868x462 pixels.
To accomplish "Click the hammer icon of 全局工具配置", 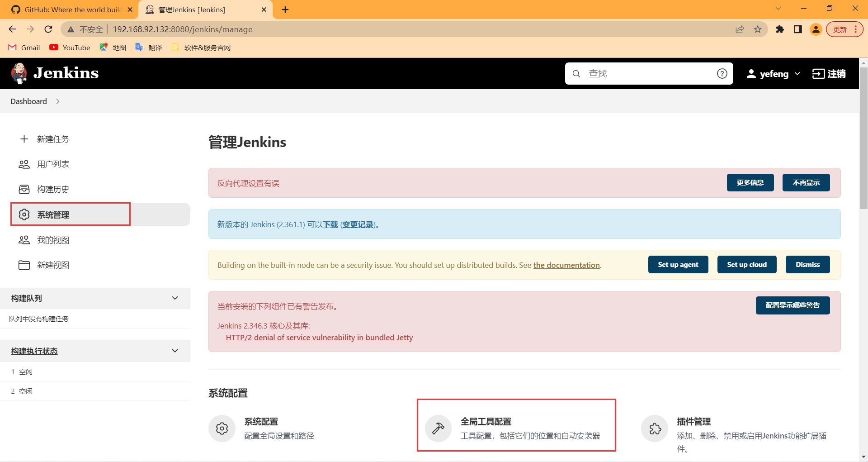I will 438,428.
